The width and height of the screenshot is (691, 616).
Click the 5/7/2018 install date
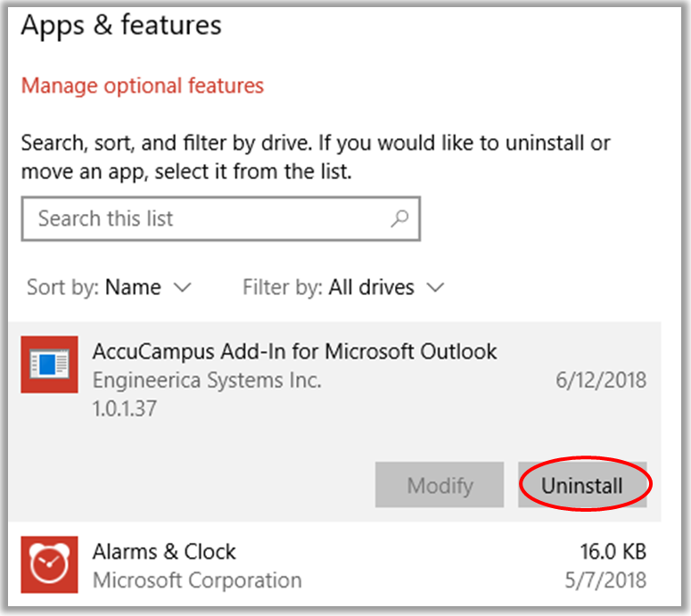click(x=605, y=580)
